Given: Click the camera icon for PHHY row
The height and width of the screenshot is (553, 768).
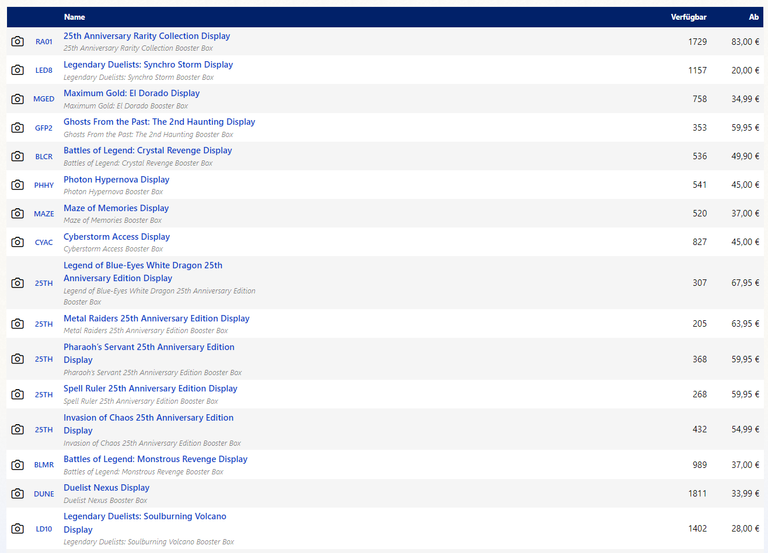Looking at the screenshot, I should point(18,185).
